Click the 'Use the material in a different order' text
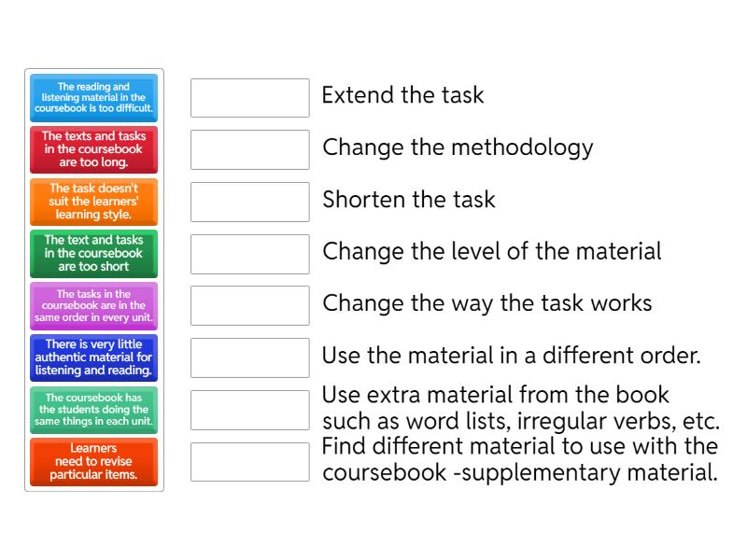 (511, 356)
